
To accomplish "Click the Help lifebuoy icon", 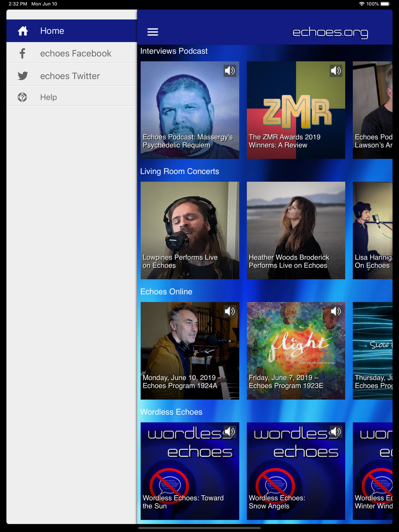I will click(x=22, y=97).
